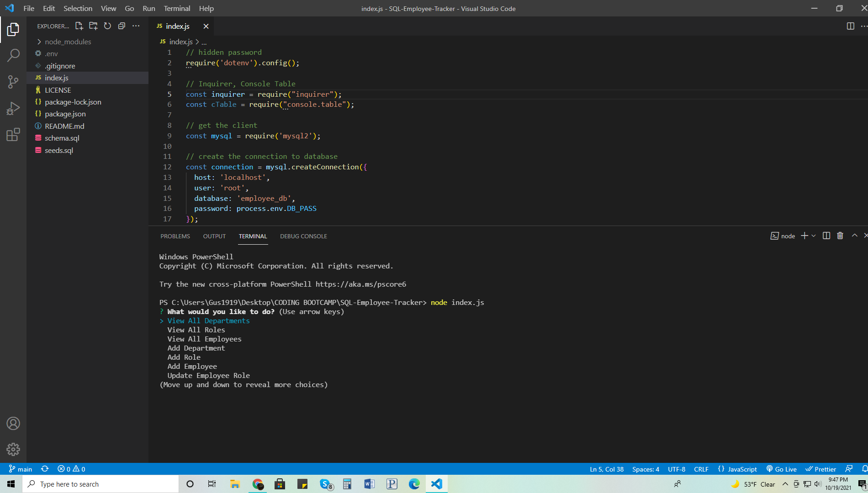Split the terminal panel

pyautogui.click(x=826, y=236)
